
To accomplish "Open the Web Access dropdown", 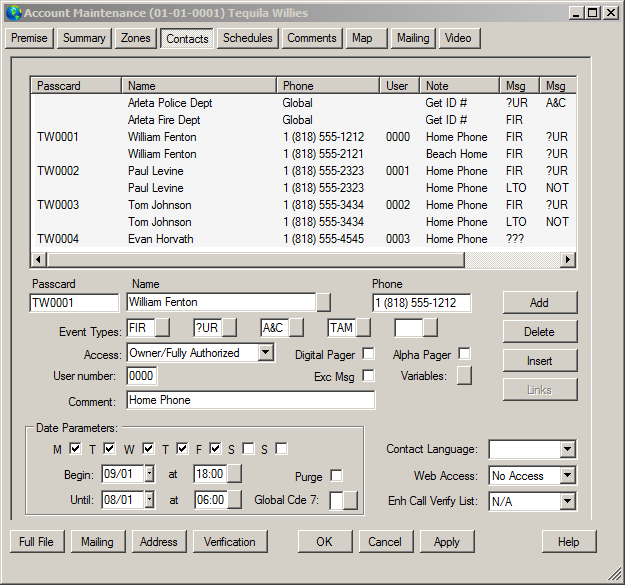I will (x=567, y=475).
